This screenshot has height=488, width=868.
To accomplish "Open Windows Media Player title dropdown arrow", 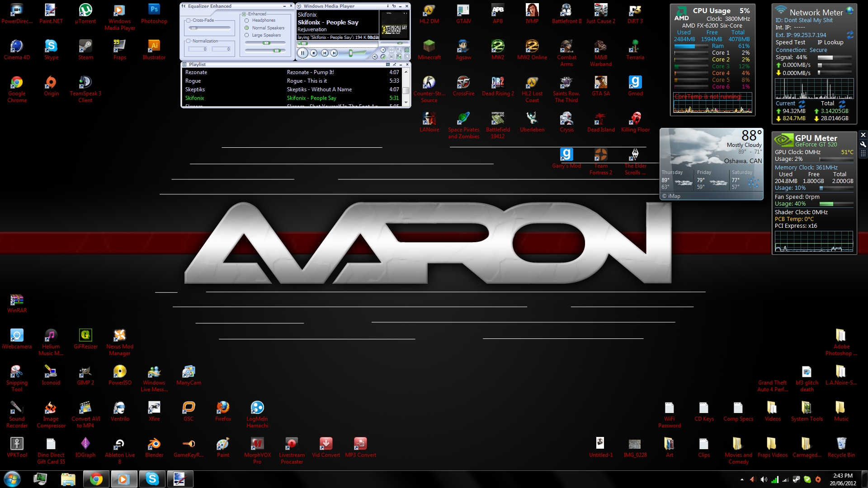I will [x=299, y=6].
